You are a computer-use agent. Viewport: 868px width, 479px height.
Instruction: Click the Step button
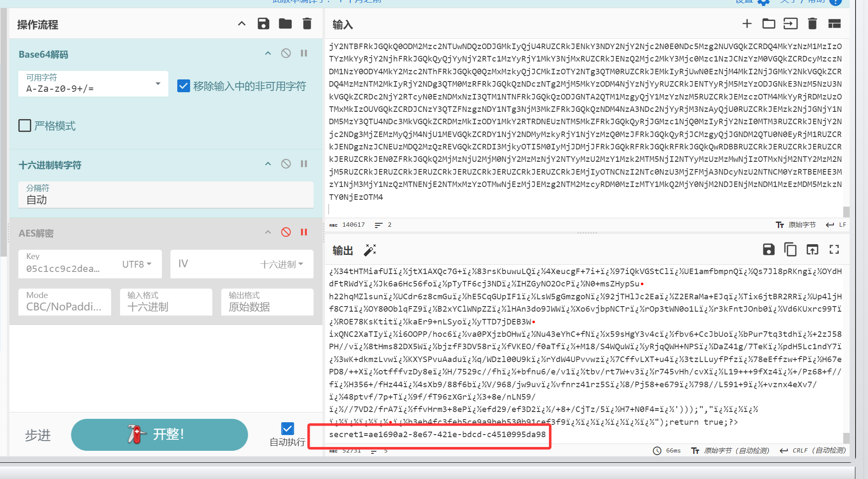tap(38, 435)
